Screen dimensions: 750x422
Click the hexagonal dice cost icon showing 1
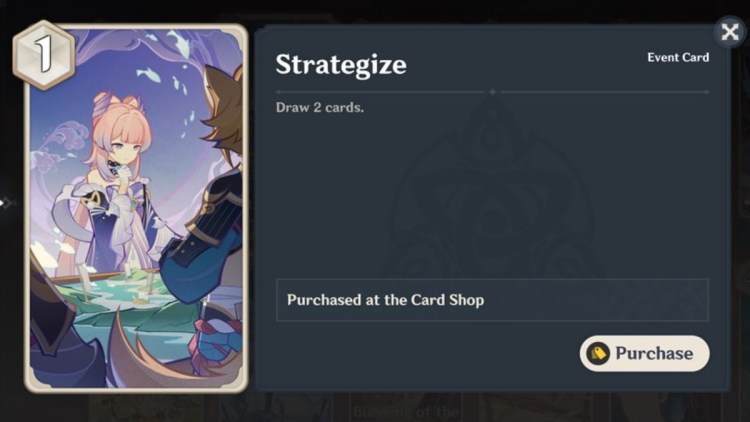pyautogui.click(x=44, y=55)
